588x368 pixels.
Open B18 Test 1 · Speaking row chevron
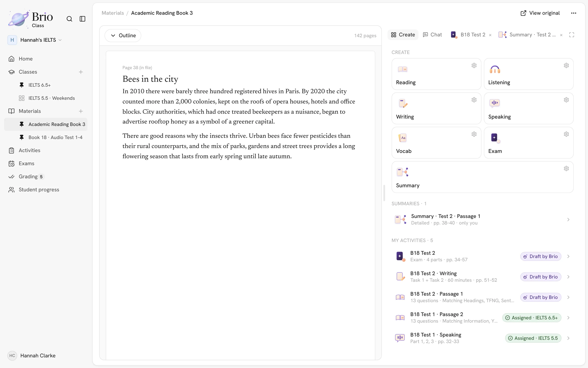568,338
